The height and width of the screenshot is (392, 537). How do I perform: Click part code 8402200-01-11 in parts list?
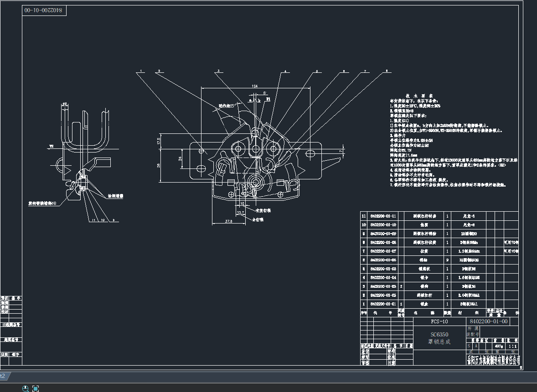(x=383, y=216)
